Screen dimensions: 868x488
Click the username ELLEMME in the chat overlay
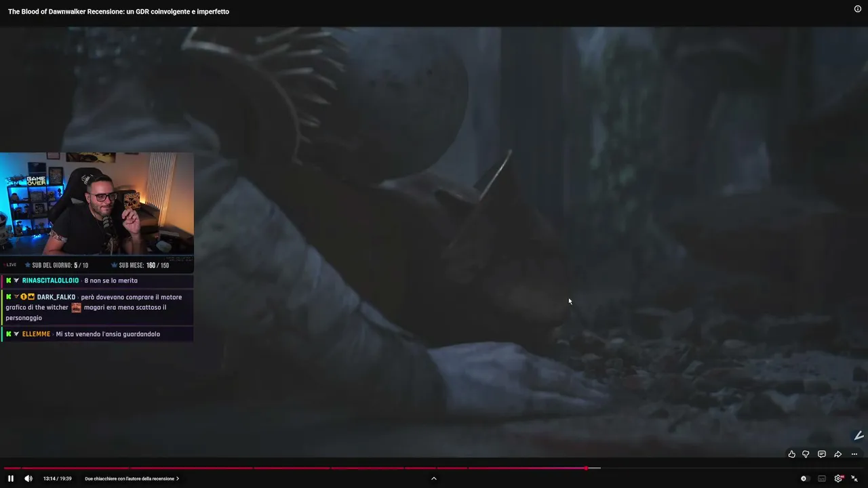pos(36,334)
